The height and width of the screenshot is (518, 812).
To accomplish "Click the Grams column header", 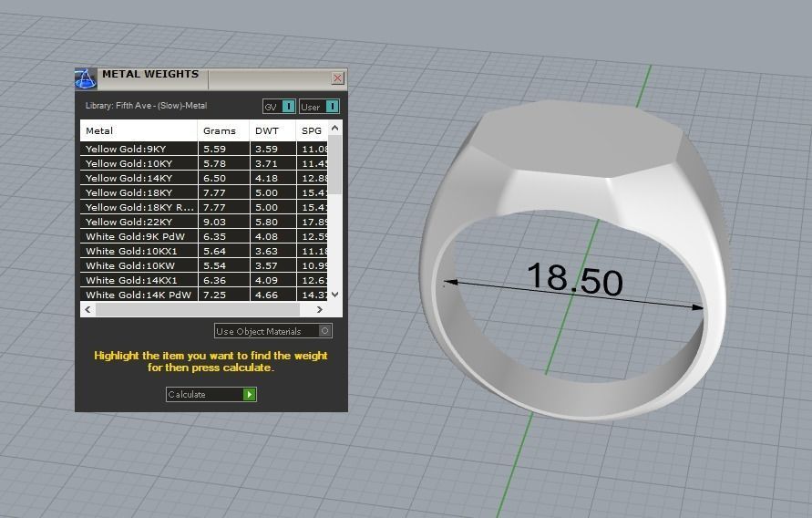I will pos(223,130).
